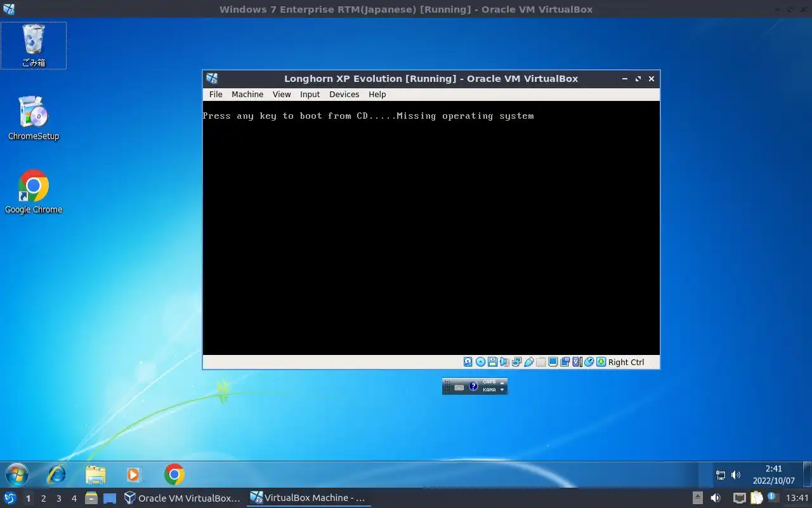Select the Google Chrome desktop shortcut
Screen dimensions: 812x508
coord(34,192)
